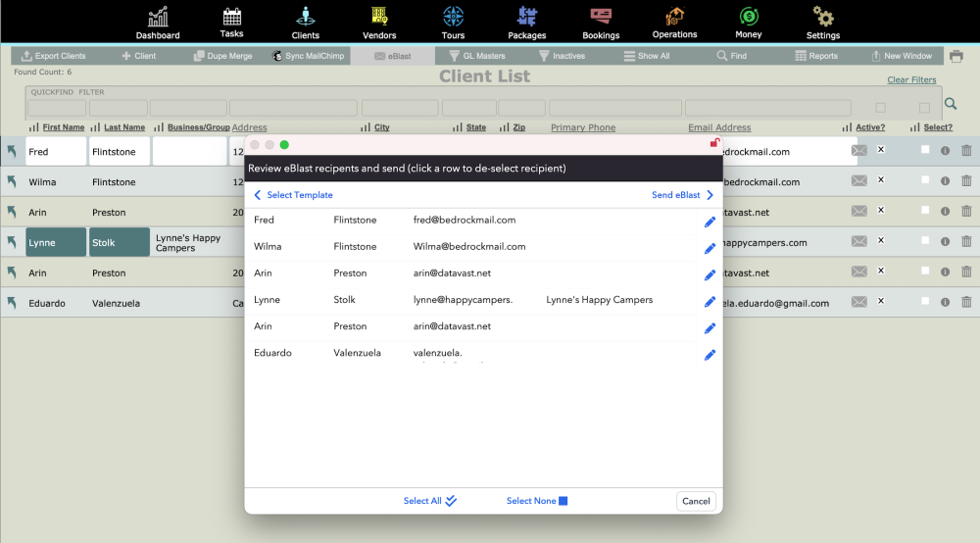The width and height of the screenshot is (980, 543).
Task: Open the Reports menu
Action: (x=816, y=56)
